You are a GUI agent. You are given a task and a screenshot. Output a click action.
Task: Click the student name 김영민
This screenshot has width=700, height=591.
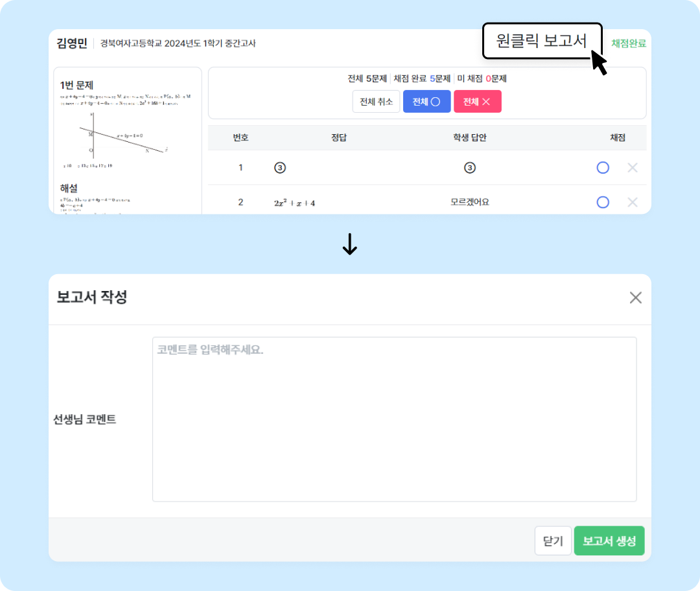pos(72,43)
